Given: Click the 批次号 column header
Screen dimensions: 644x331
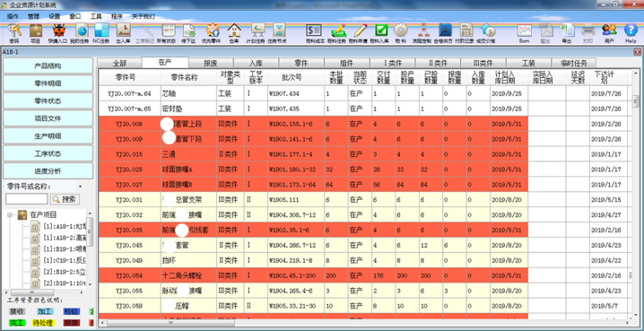Looking at the screenshot, I should tap(292, 77).
